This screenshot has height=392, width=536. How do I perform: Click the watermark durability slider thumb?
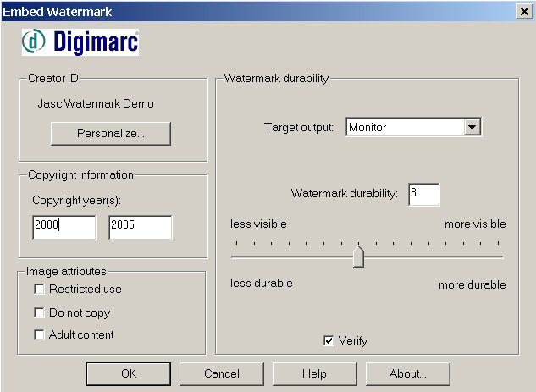pyautogui.click(x=358, y=257)
